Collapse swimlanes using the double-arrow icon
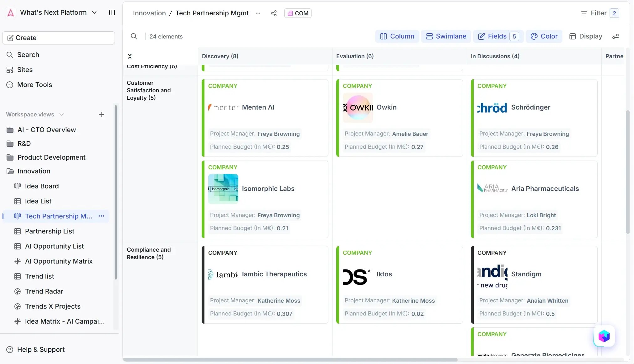This screenshot has height=364, width=634. (130, 56)
